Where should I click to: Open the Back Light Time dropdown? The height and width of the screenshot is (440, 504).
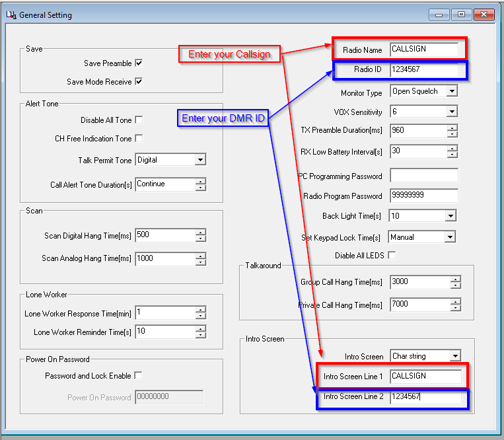pyautogui.click(x=450, y=216)
